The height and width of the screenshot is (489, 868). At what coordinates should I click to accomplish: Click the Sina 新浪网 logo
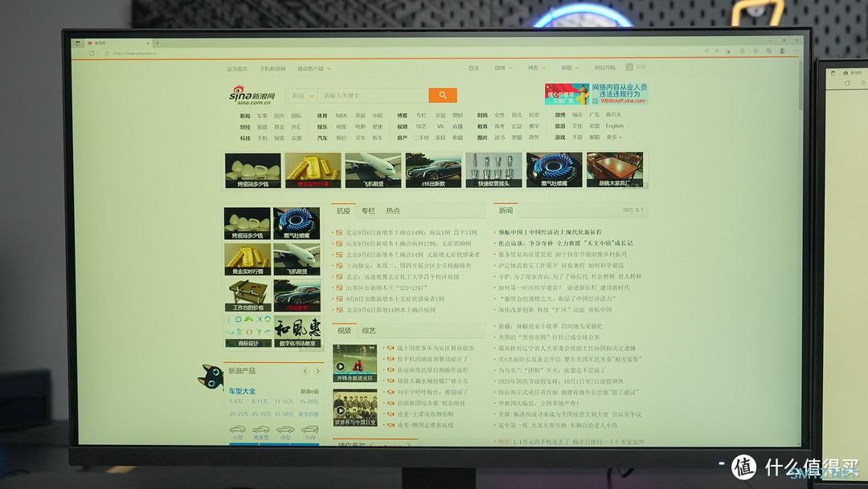tap(252, 95)
